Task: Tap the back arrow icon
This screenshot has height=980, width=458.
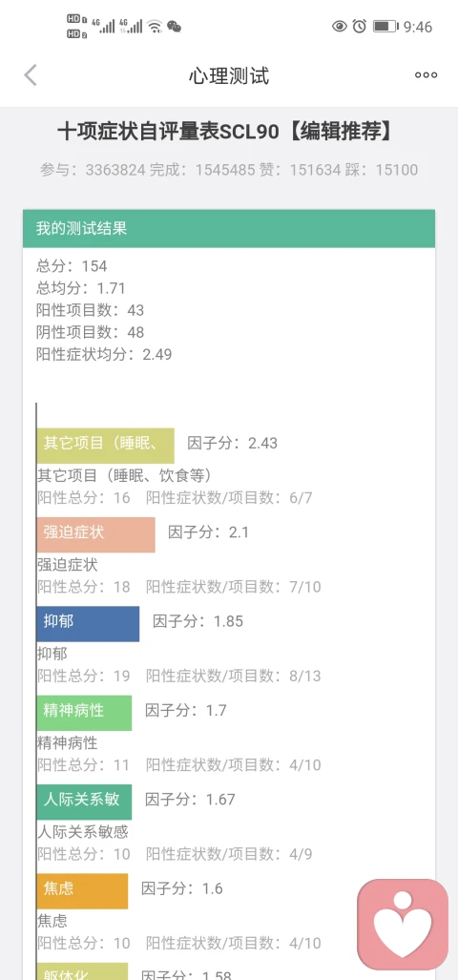Action: [31, 75]
